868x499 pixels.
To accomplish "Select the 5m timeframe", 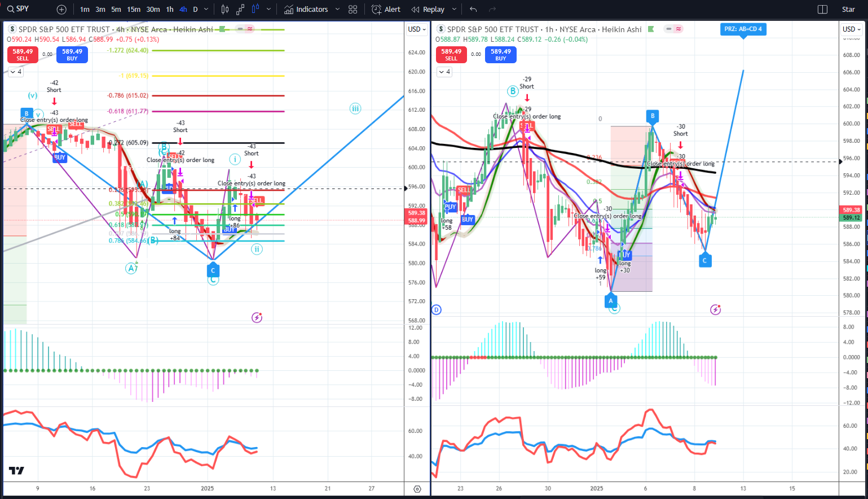I will pyautogui.click(x=116, y=10).
